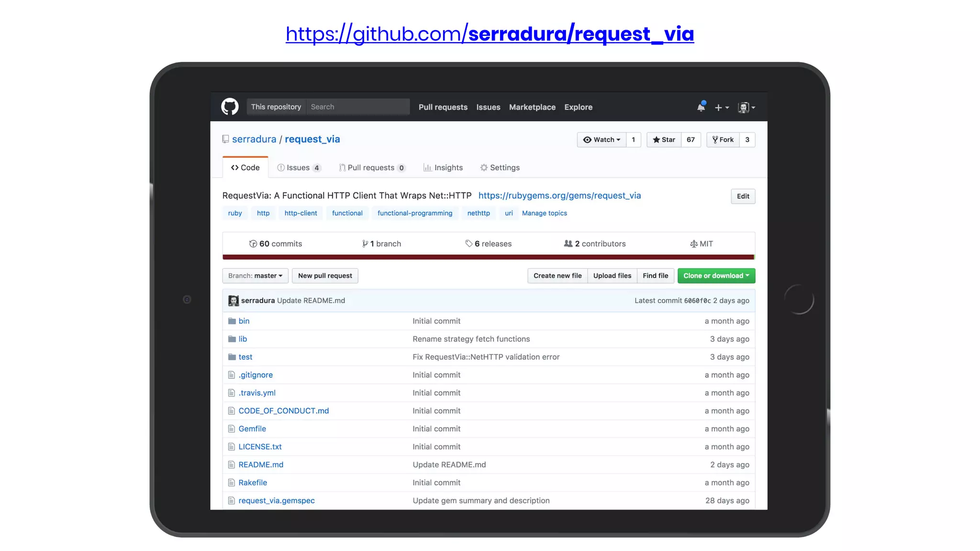Viewport: 980px width, 551px height.
Task: Click the folder icon for test
Action: [232, 357]
